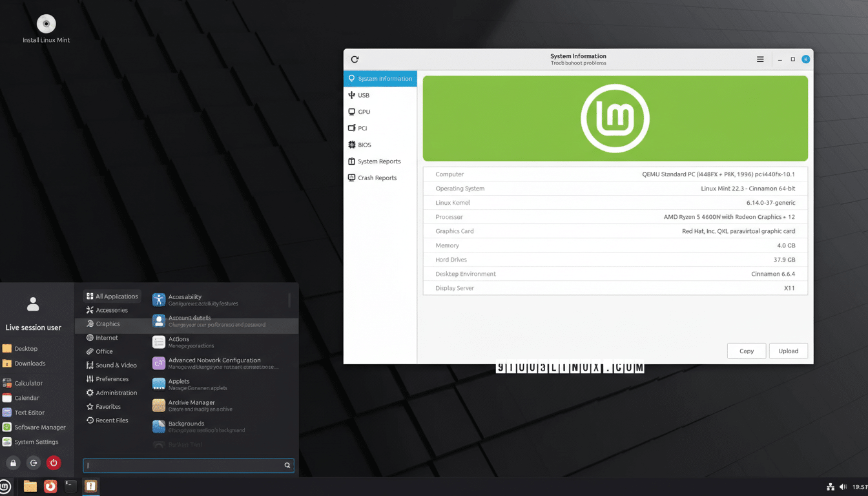
Task: Click inside the application search field
Action: (187, 465)
